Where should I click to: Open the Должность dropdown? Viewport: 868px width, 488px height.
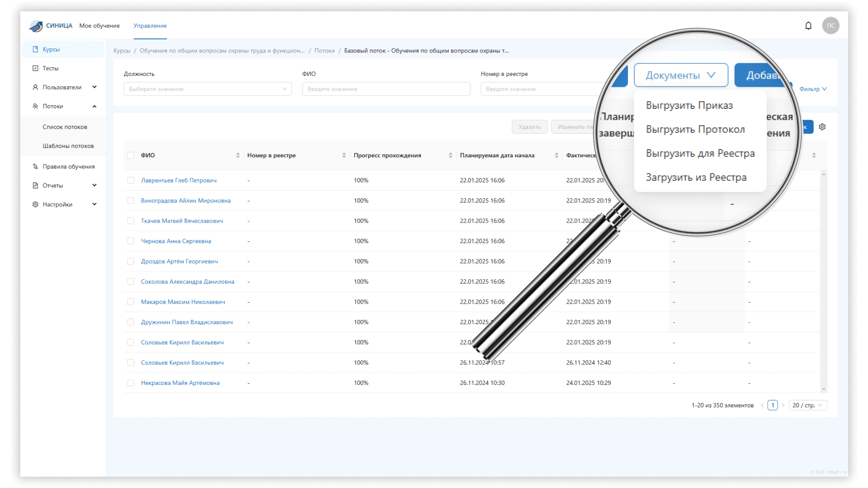(208, 89)
